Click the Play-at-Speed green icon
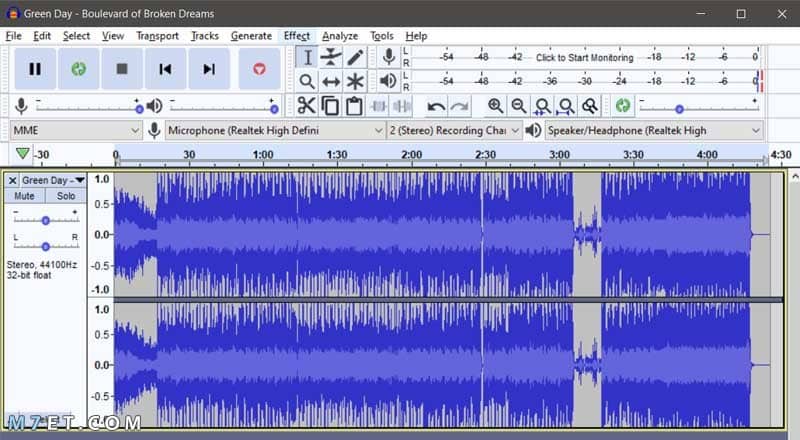Screen dimensions: 800x440 pyautogui.click(x=622, y=106)
